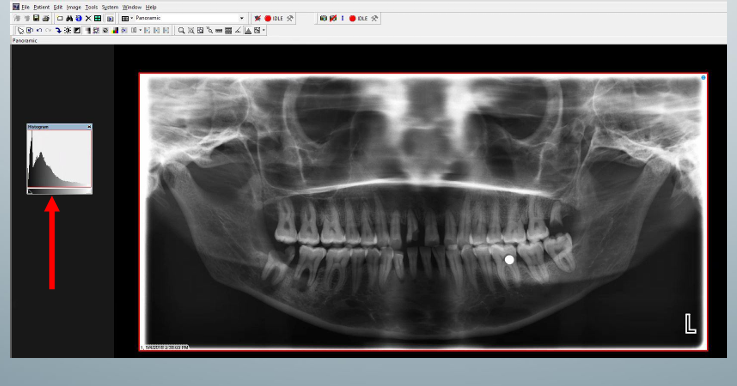Click the crossed-out camera icon
737x386 pixels.
333,18
